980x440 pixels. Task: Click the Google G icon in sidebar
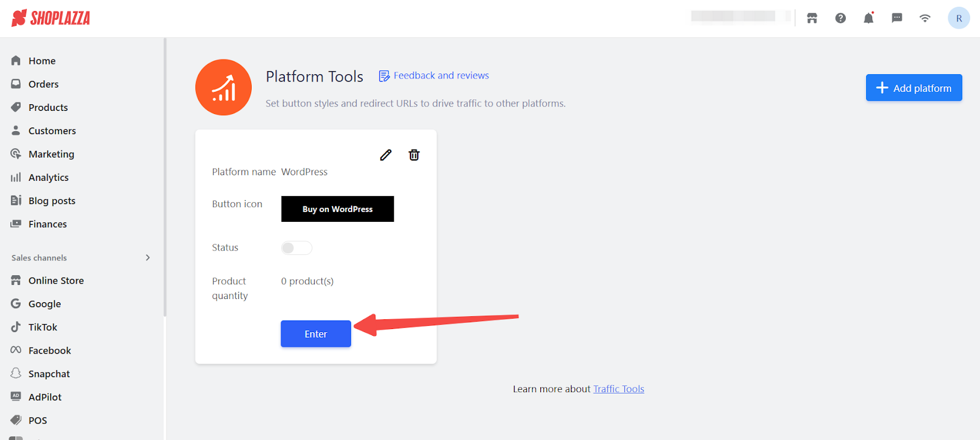[x=16, y=303]
